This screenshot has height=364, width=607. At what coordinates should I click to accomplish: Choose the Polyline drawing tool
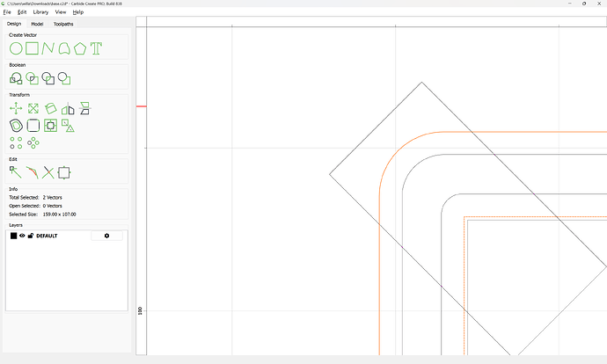[48, 47]
